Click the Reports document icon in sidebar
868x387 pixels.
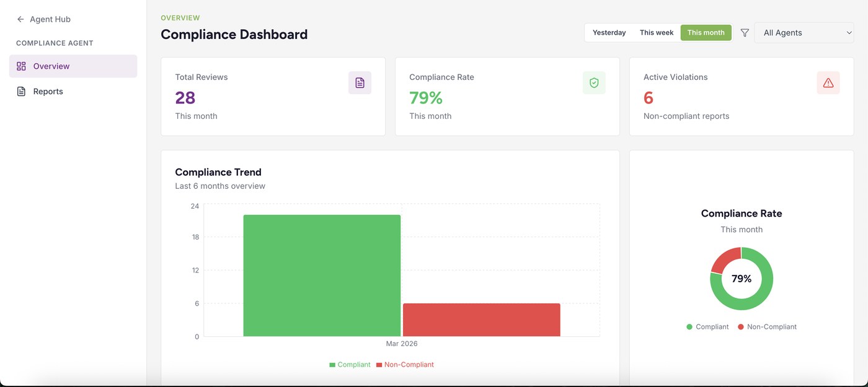click(21, 92)
